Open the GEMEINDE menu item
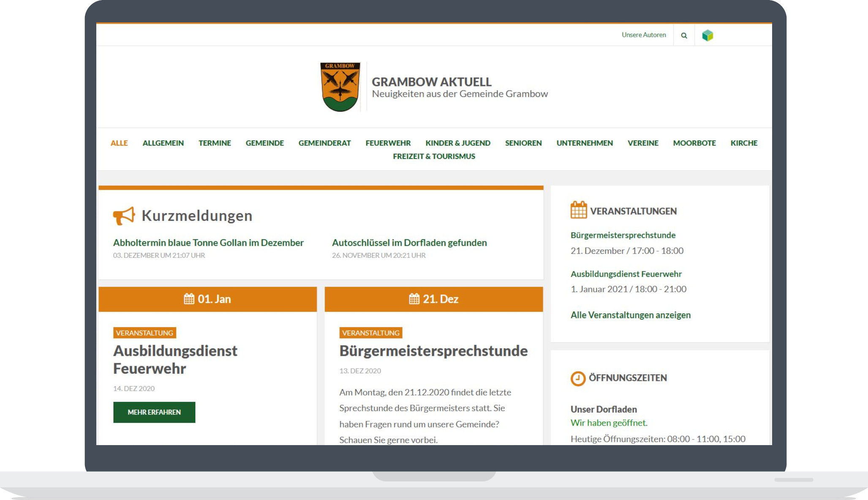Image resolution: width=868 pixels, height=500 pixels. pos(265,143)
